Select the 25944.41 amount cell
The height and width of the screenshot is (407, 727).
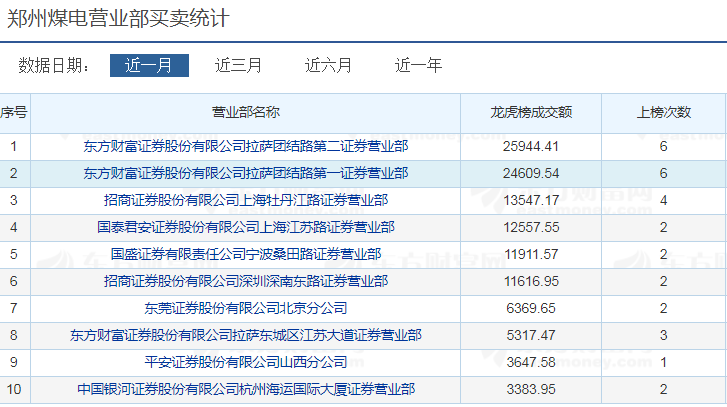(531, 146)
